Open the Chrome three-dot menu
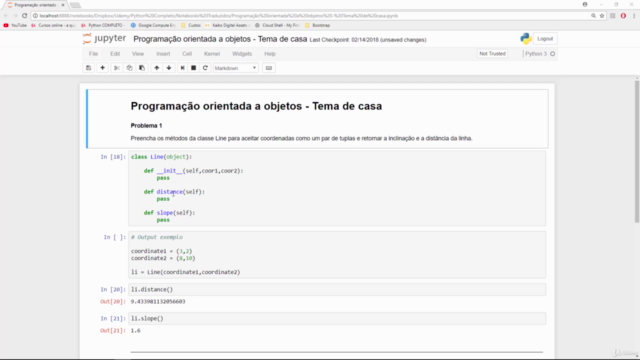 coord(634,16)
